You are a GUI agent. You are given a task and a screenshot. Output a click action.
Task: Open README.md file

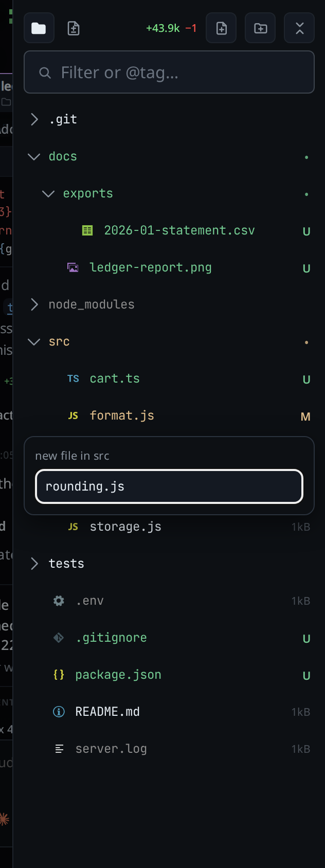coord(107,712)
